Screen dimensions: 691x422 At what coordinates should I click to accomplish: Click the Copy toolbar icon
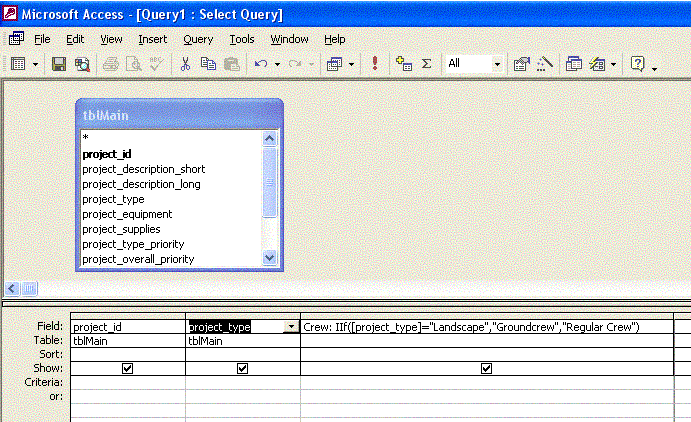(208, 64)
